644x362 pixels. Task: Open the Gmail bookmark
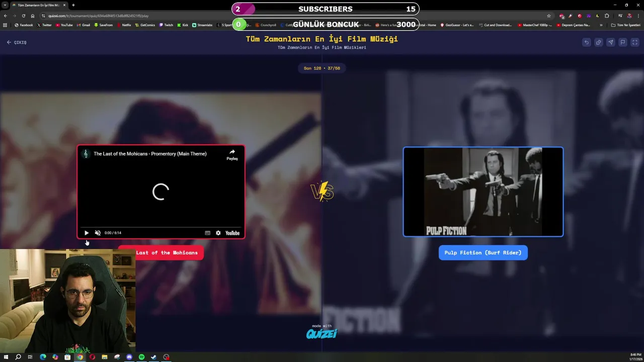[x=83, y=25]
